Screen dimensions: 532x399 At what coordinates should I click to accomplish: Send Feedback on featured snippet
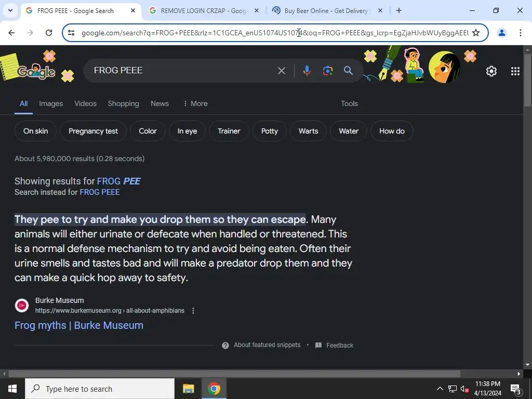click(334, 345)
